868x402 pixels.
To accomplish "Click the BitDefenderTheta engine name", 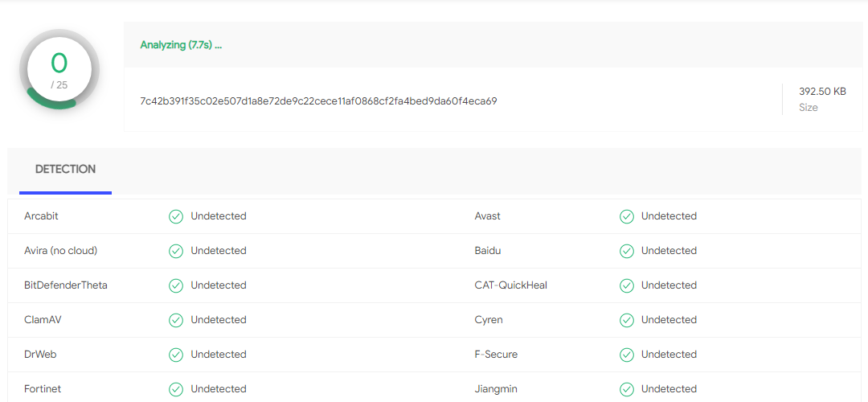I will click(x=66, y=285).
